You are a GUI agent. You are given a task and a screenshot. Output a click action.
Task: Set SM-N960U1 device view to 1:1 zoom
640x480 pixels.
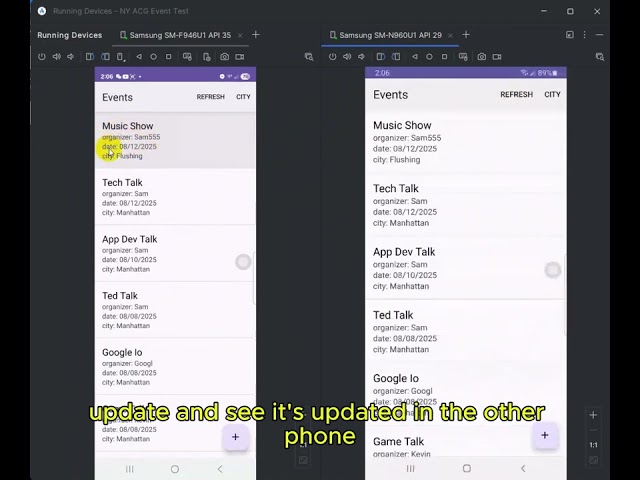coord(593,445)
